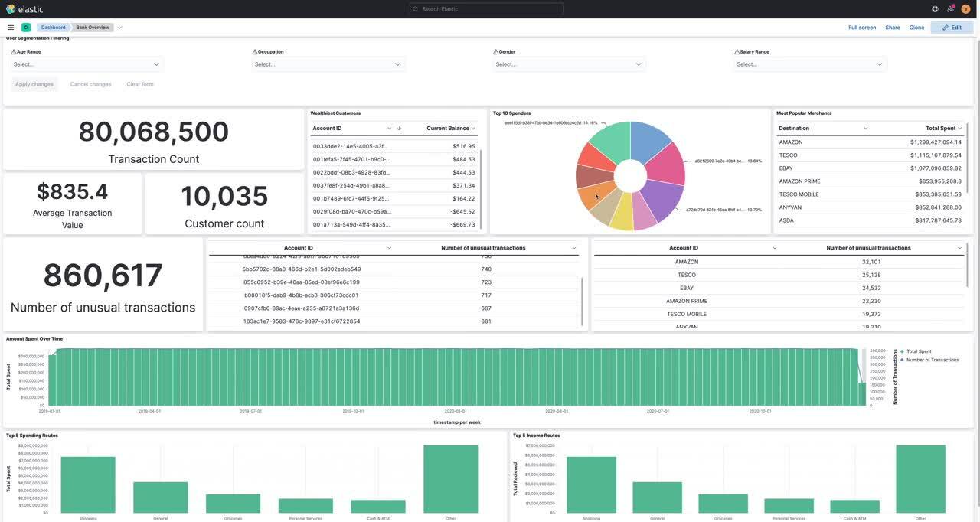The image size is (980, 522).
Task: Open the orange user account avatar
Action: click(965, 9)
